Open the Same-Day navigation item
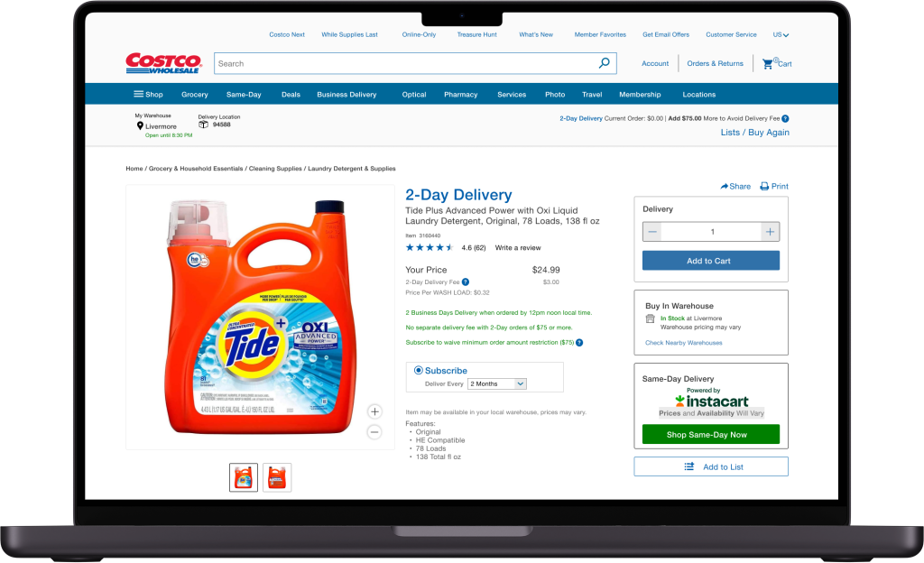 [x=244, y=94]
